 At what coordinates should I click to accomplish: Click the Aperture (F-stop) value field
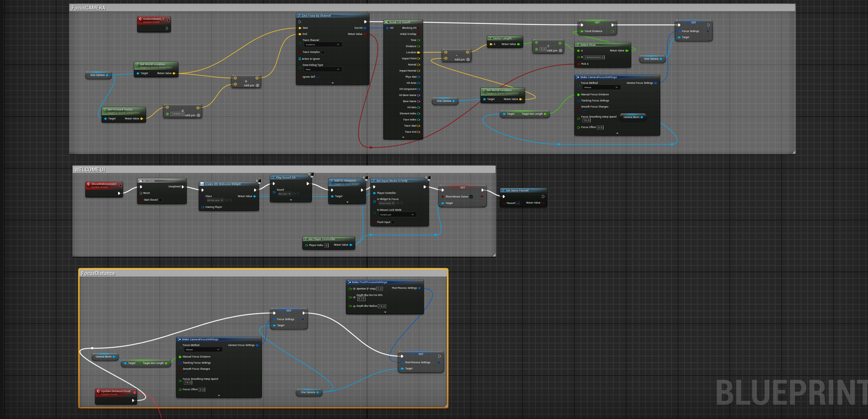[380, 289]
